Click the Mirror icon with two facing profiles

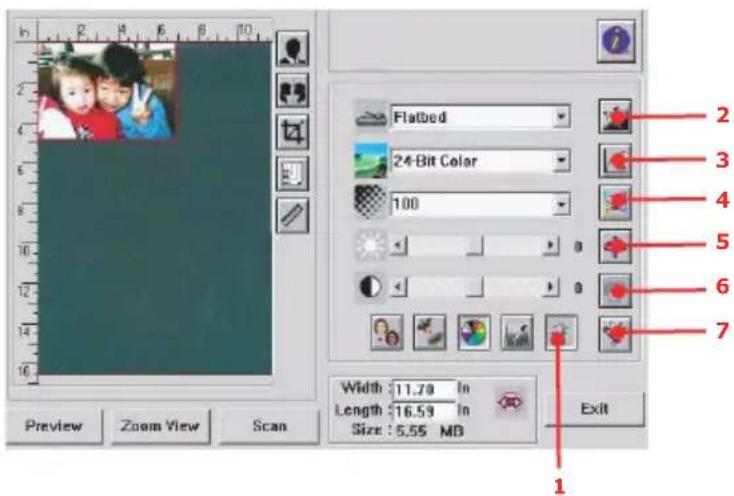(293, 90)
